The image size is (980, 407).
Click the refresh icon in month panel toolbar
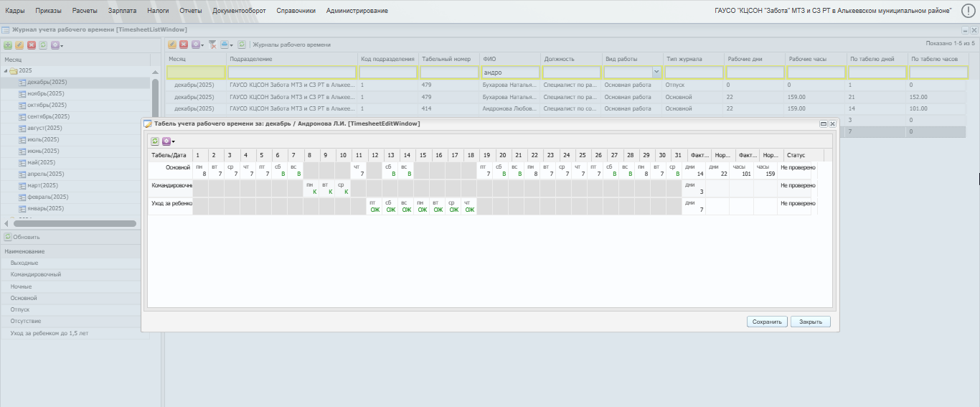coord(42,45)
